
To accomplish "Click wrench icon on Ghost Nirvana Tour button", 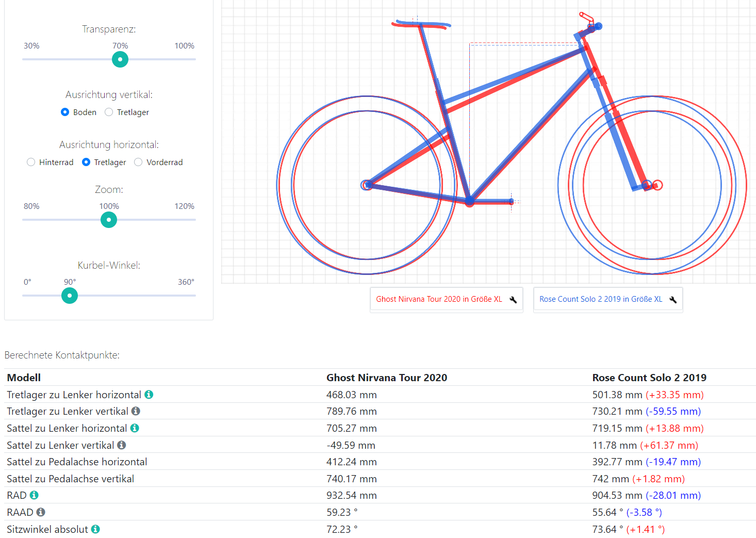I will pos(513,300).
